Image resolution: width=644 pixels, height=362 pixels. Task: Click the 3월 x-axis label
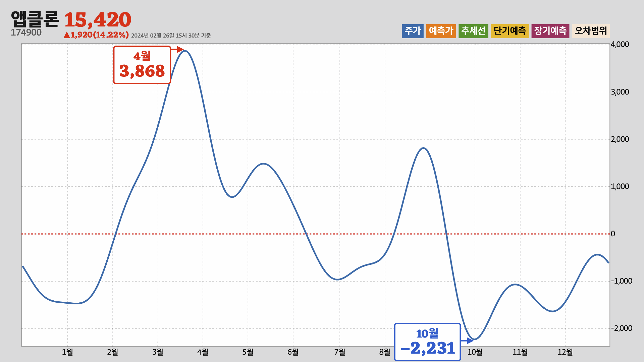(158, 352)
